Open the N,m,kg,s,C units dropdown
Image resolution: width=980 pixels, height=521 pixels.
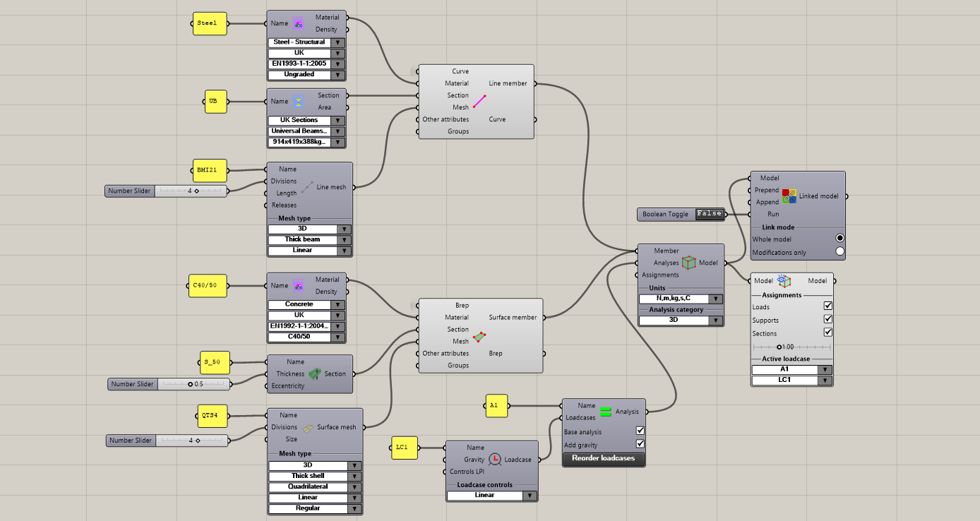coord(681,299)
